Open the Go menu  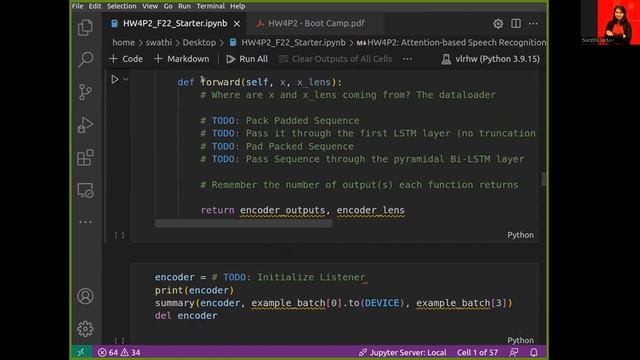tap(168, 6)
